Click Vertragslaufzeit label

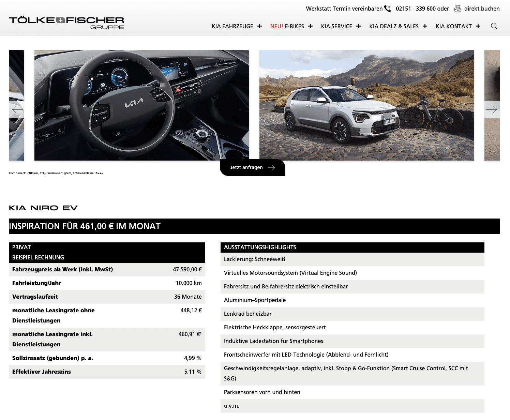pyautogui.click(x=35, y=297)
